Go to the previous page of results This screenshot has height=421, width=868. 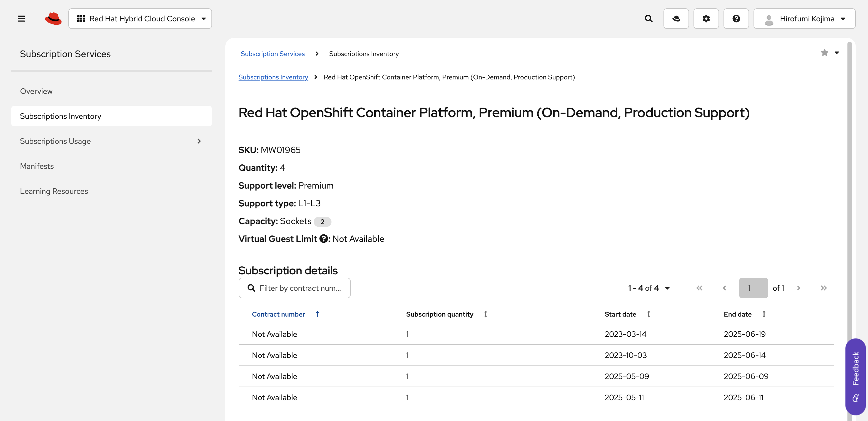pyautogui.click(x=724, y=288)
